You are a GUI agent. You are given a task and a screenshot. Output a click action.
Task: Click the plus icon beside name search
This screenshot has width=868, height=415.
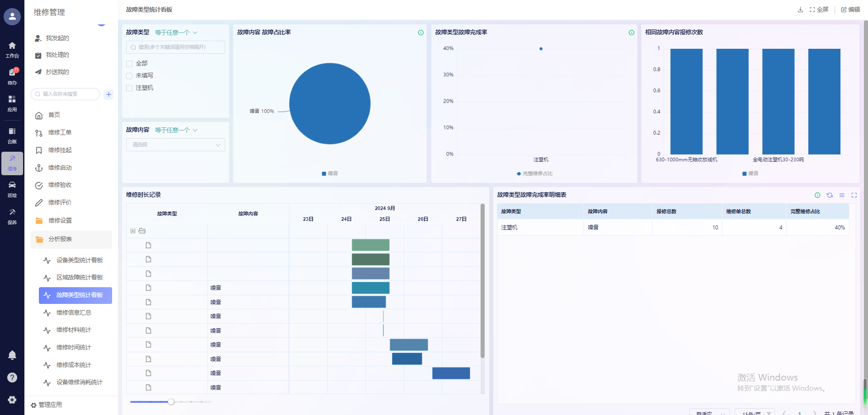108,94
